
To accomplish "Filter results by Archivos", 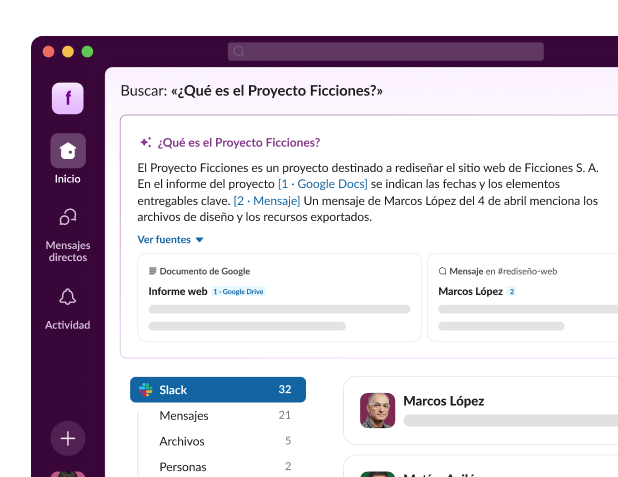I will (x=225, y=441).
